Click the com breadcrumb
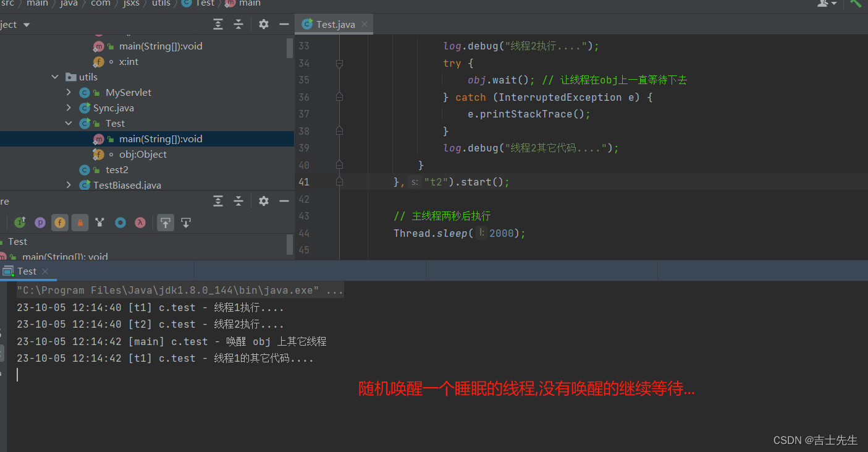 [100, 3]
